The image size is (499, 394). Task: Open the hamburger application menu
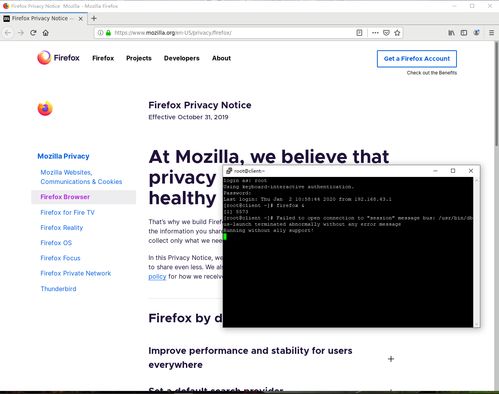click(x=491, y=33)
